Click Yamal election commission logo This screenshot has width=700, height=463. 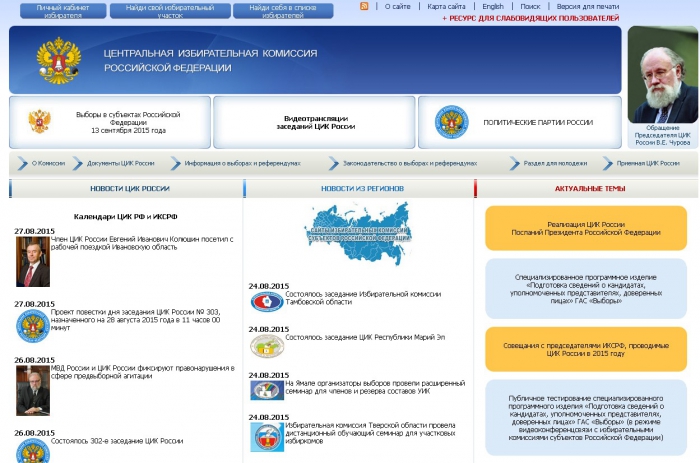[267, 390]
